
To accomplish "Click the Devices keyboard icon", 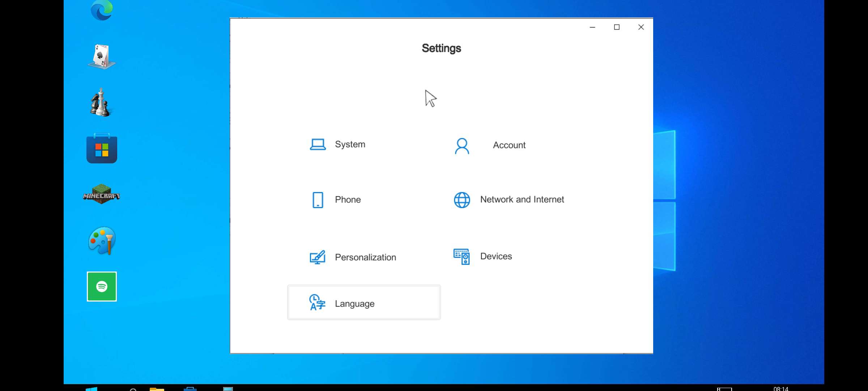I will (x=461, y=257).
